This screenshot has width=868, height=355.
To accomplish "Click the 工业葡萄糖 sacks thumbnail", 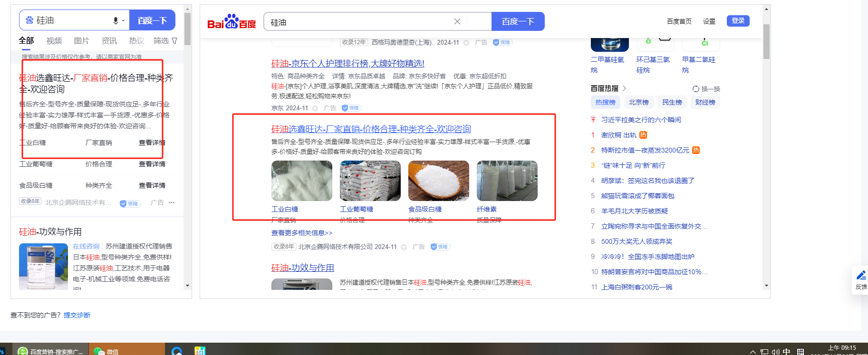I will tap(370, 181).
